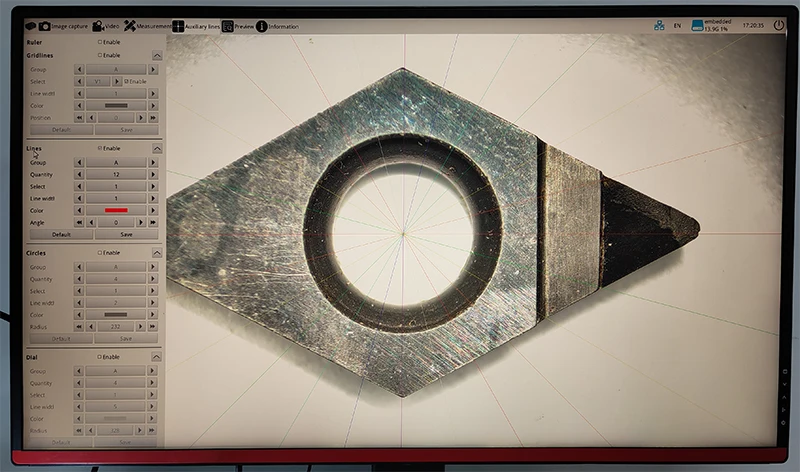Collapse the Lines section
Image resolution: width=800 pixels, height=472 pixels.
[157, 148]
